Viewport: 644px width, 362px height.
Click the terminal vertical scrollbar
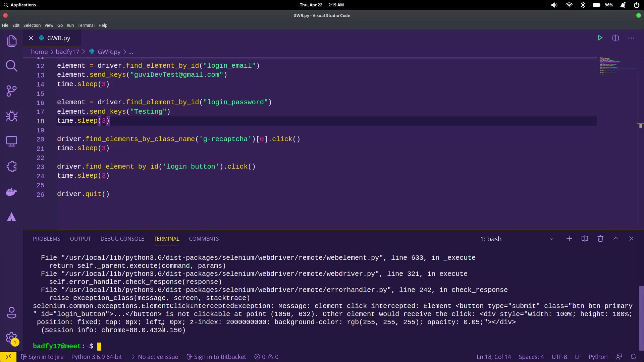(641, 318)
